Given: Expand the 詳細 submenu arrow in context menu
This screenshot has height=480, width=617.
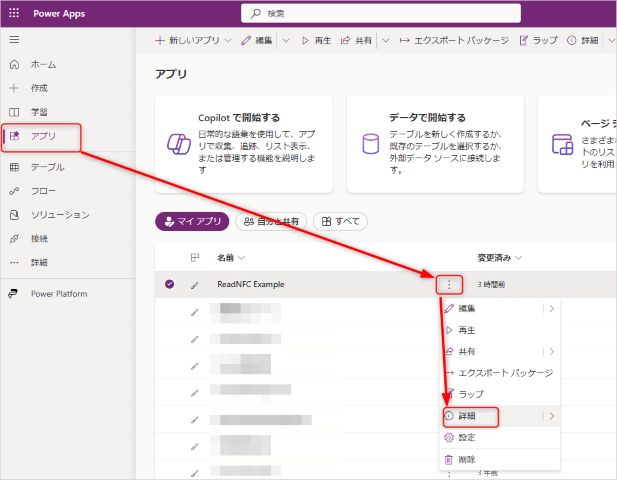Looking at the screenshot, I should 552,416.
